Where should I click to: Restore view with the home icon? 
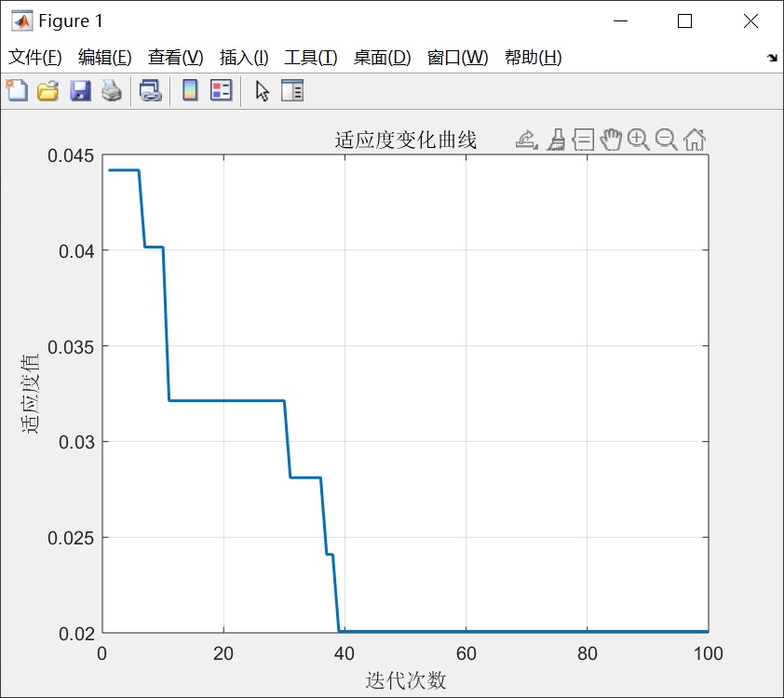[695, 140]
